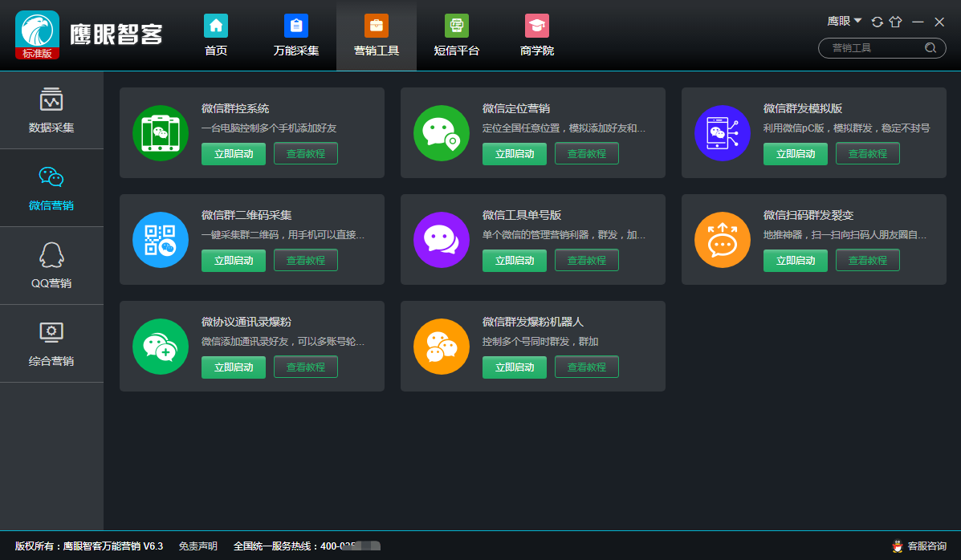This screenshot has height=560, width=961.
Task: Click the 微信群发模拟版 blue icon
Action: pyautogui.click(x=723, y=133)
